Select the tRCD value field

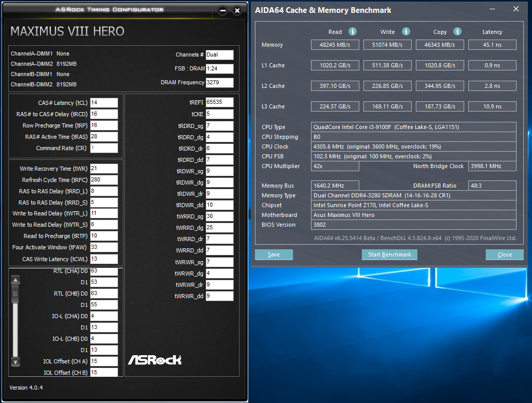tap(104, 114)
